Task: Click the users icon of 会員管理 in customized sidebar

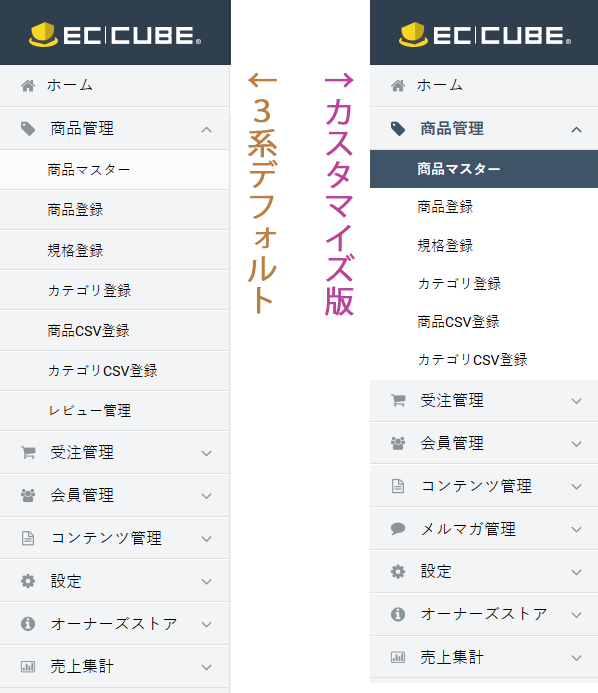Action: [x=398, y=443]
